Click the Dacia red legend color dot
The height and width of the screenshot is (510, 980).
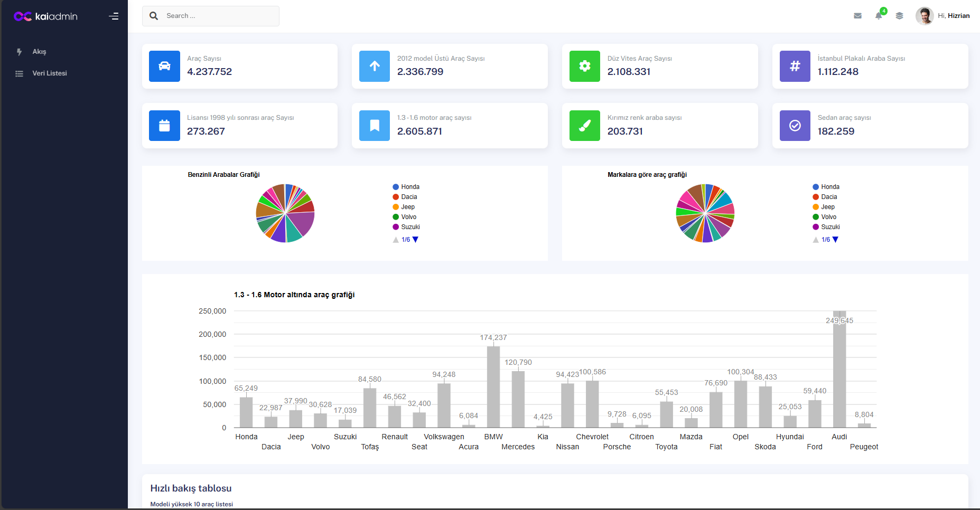pos(395,196)
